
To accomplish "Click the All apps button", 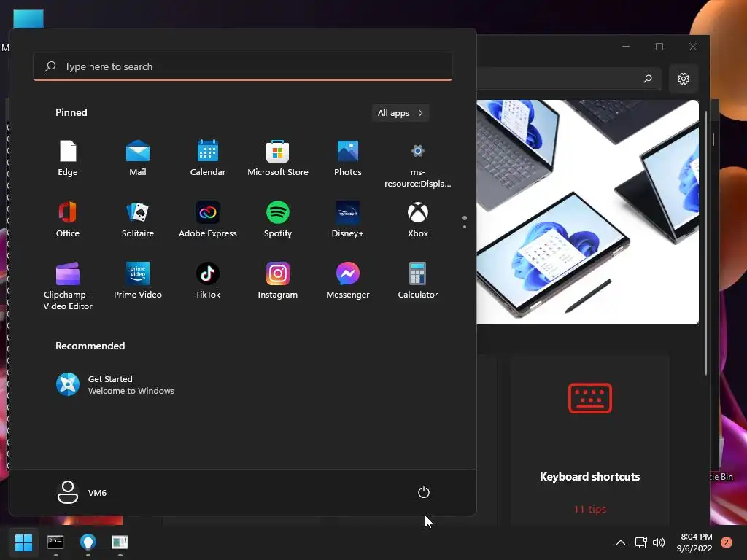I will click(x=400, y=113).
